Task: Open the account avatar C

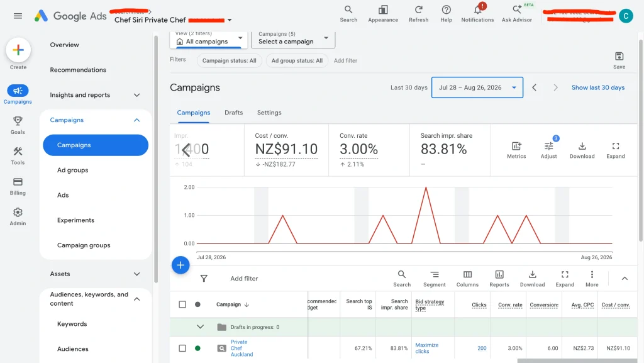Action: (x=626, y=16)
